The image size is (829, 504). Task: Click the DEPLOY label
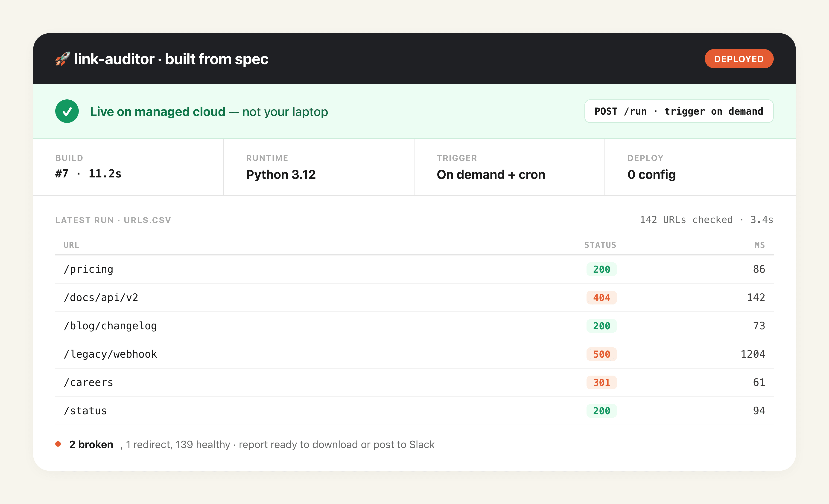(645, 158)
